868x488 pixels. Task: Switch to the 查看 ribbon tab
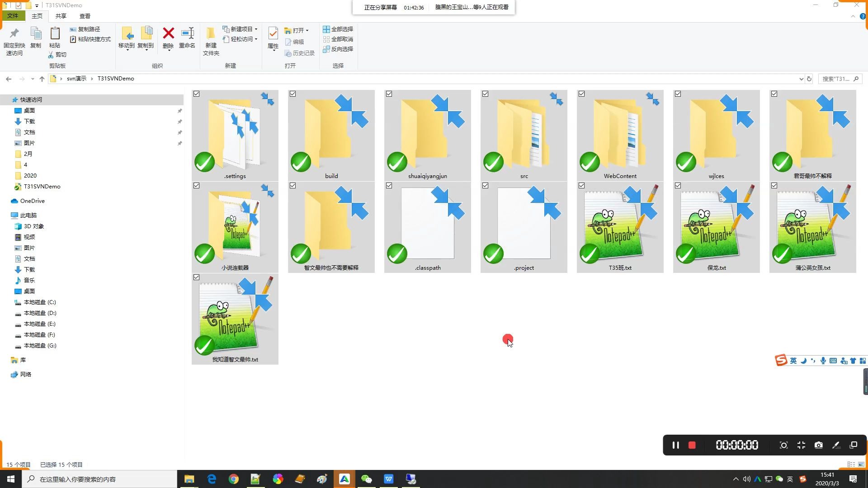85,16
